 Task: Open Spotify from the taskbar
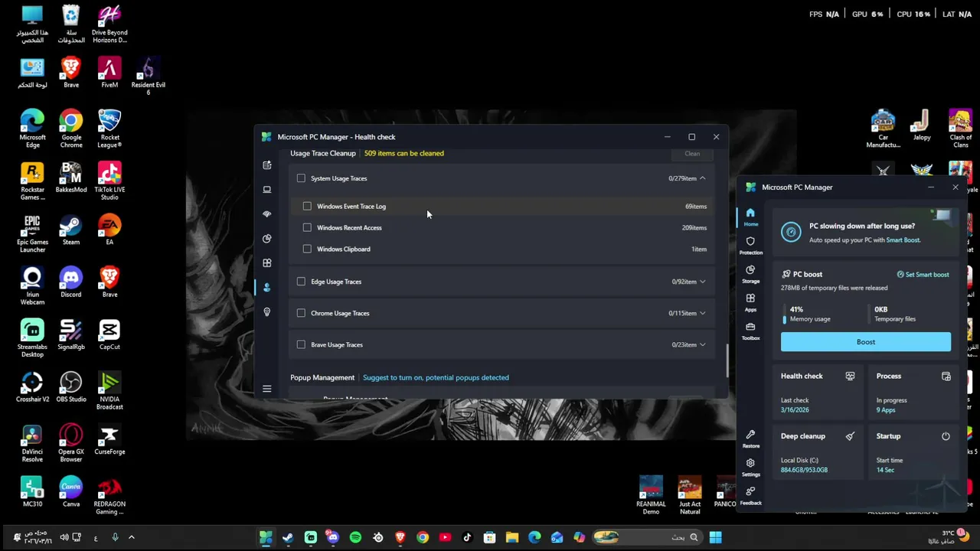coord(355,537)
